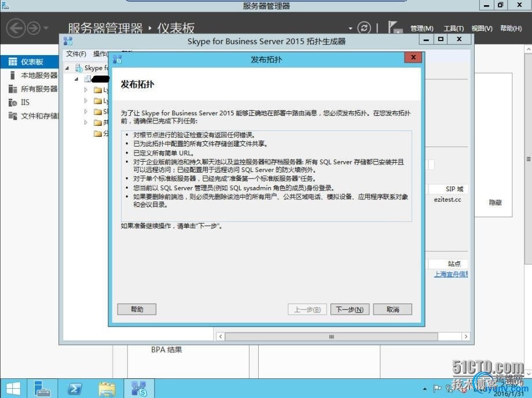Open the 帮助(H) menu in Server Manager
Image resolution: width=532 pixels, height=398 pixels.
(x=511, y=28)
